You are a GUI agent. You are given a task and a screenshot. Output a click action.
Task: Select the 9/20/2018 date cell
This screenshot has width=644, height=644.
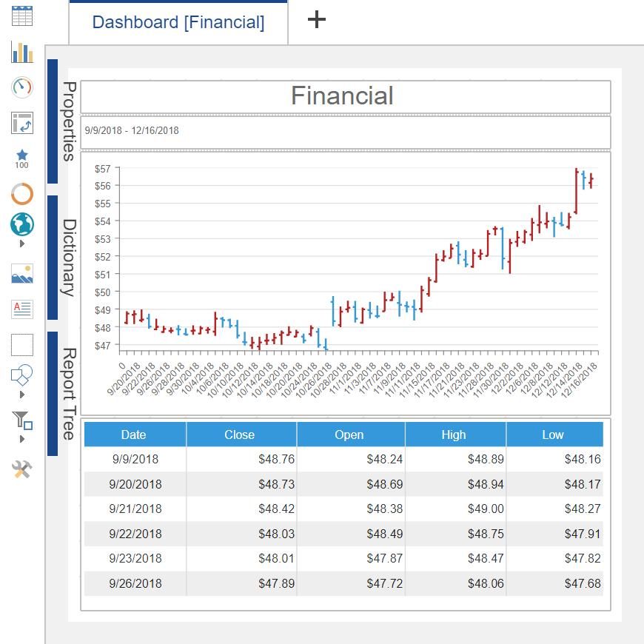tap(135, 484)
